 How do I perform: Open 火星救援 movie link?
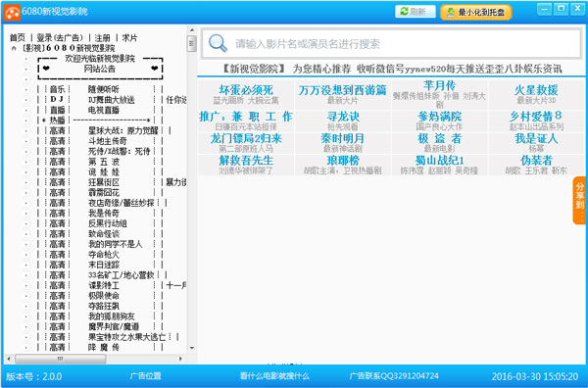pyautogui.click(x=536, y=90)
